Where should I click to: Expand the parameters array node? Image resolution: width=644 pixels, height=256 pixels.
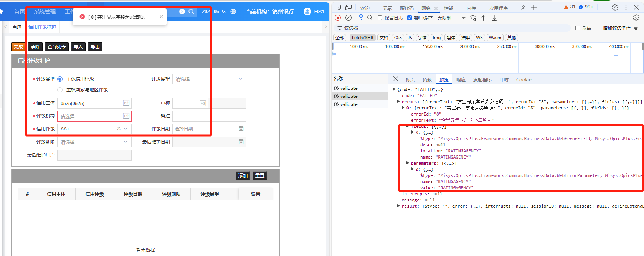click(407, 163)
